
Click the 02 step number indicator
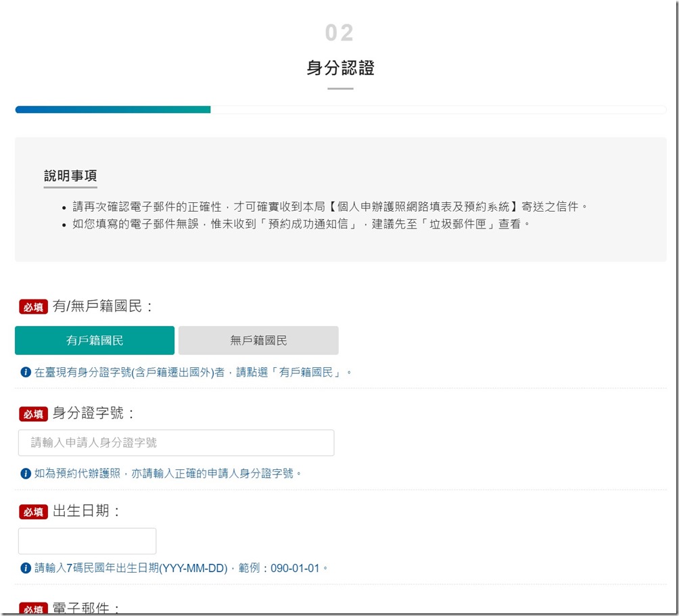pyautogui.click(x=339, y=33)
